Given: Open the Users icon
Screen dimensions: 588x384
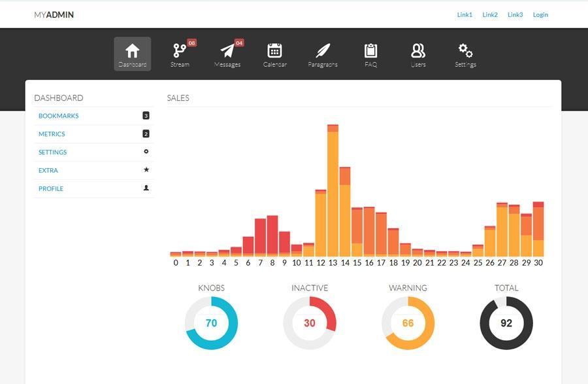Looking at the screenshot, I should click(417, 50).
